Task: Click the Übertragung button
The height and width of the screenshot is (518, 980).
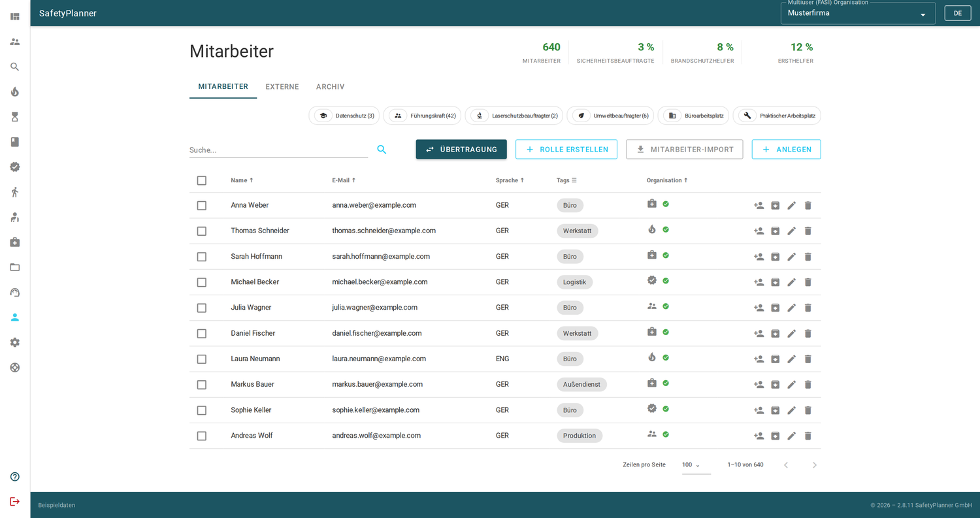Action: pyautogui.click(x=461, y=150)
